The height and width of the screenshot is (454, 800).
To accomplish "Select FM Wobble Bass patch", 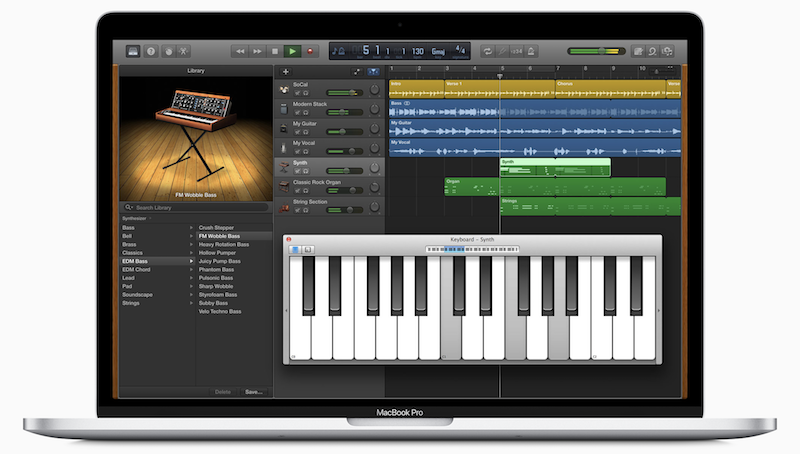I will click(220, 236).
